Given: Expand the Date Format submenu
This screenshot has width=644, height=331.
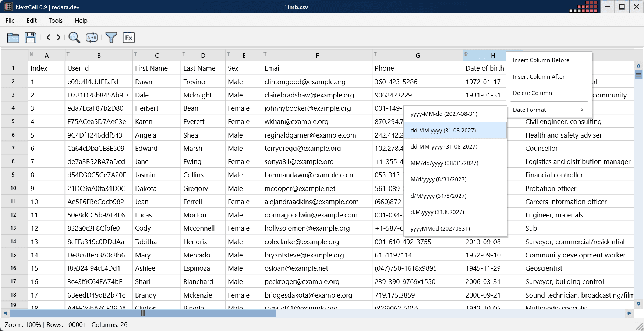Looking at the screenshot, I should pos(529,110).
